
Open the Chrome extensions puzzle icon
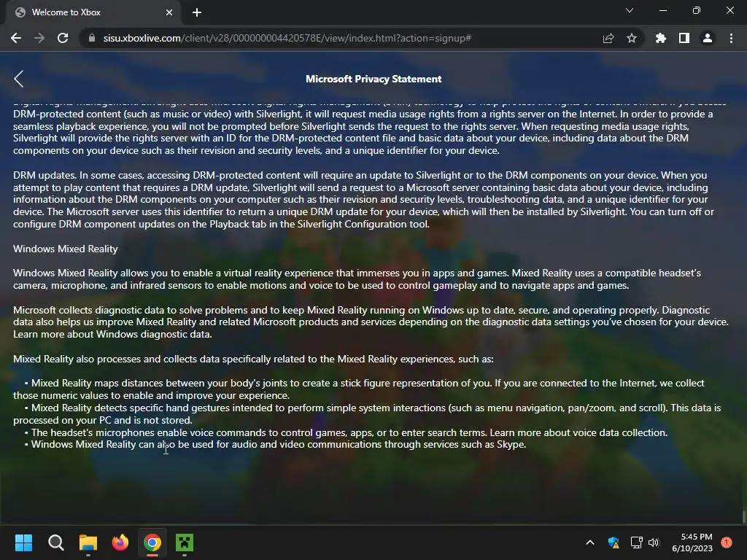tap(661, 38)
